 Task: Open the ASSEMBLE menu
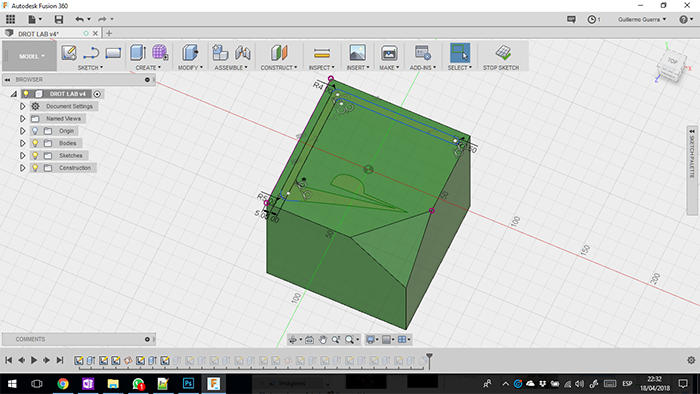point(231,67)
